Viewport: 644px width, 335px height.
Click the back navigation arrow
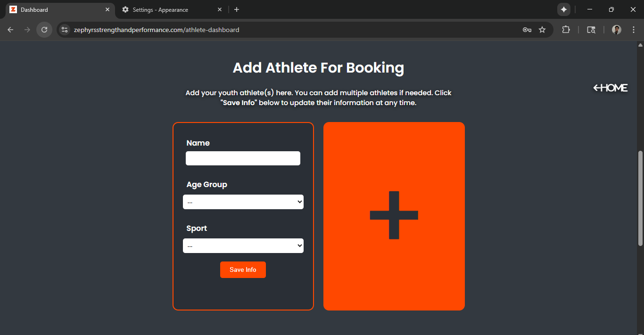click(x=10, y=29)
